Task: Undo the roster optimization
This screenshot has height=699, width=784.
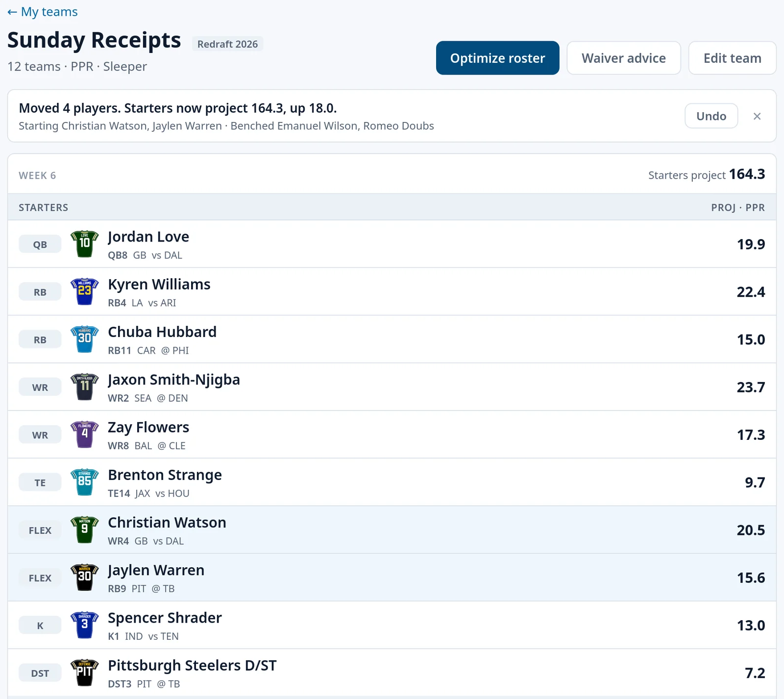Action: (711, 116)
